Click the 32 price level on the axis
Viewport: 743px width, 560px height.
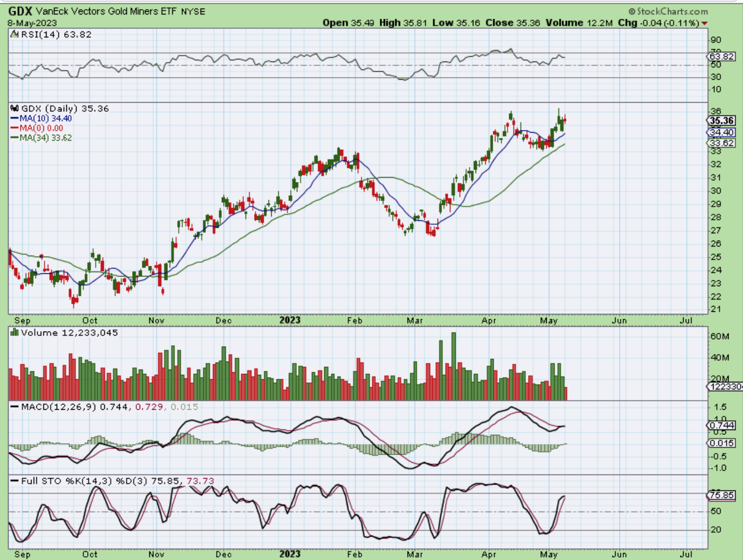715,164
